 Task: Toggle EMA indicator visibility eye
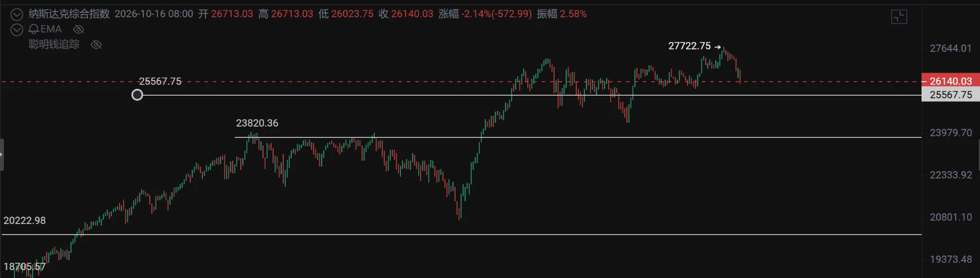pyautogui.click(x=79, y=29)
